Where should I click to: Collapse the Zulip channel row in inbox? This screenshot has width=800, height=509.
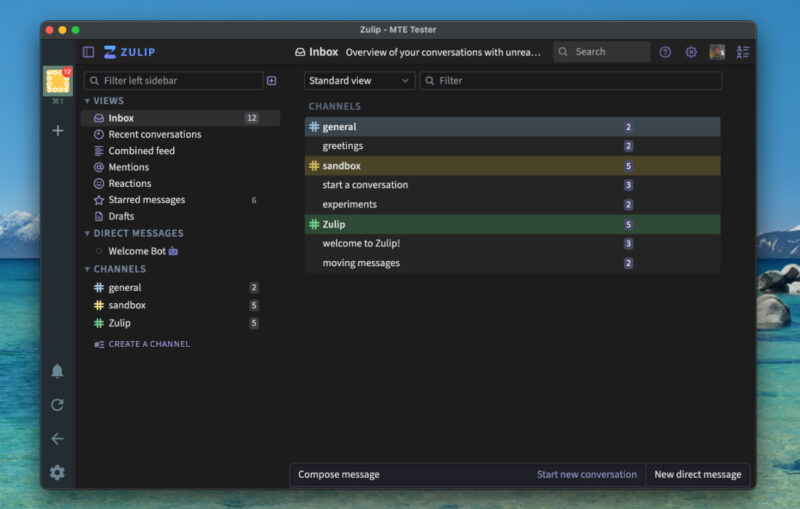[512, 224]
